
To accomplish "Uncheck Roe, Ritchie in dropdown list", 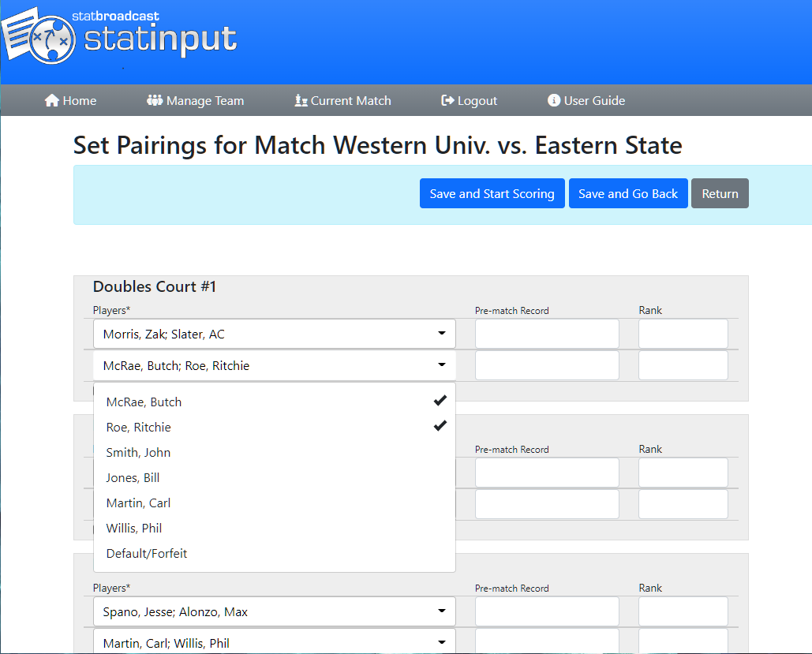I will (440, 426).
